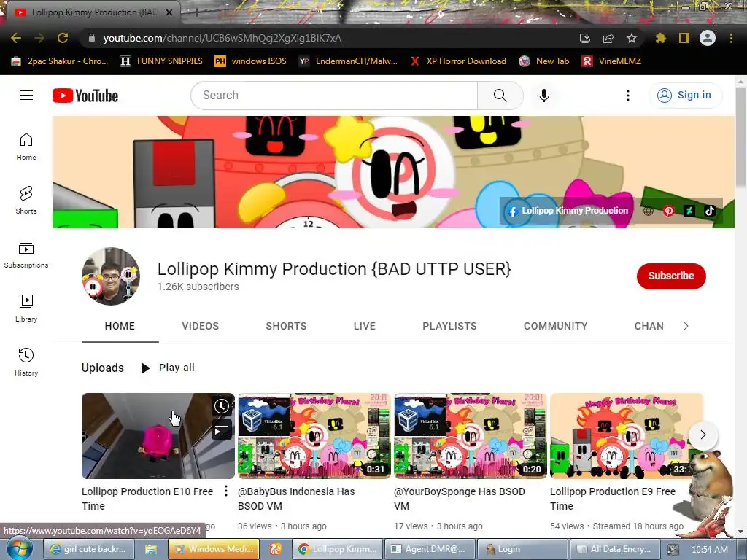Open Lollipop Kimmy Production Facebook link
747x560 pixels.
point(568,211)
